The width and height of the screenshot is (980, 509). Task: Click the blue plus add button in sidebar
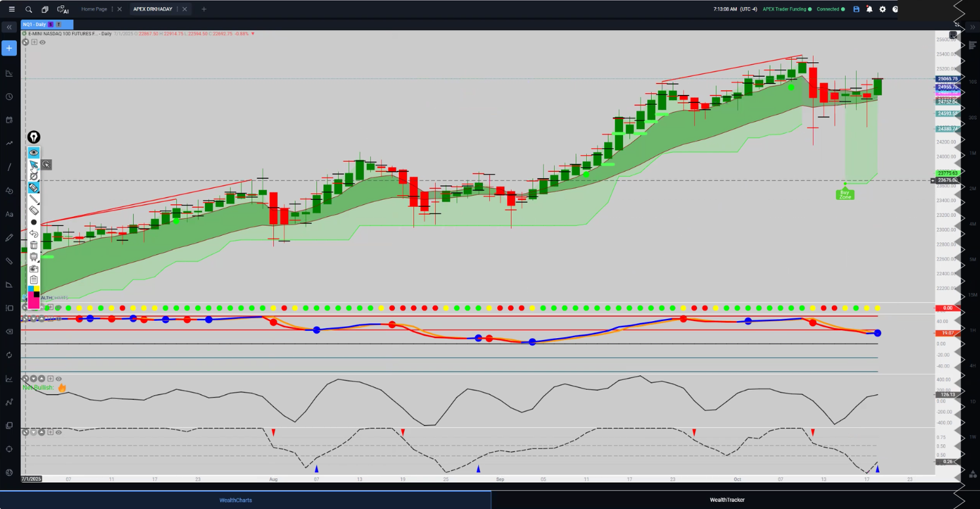coord(9,48)
